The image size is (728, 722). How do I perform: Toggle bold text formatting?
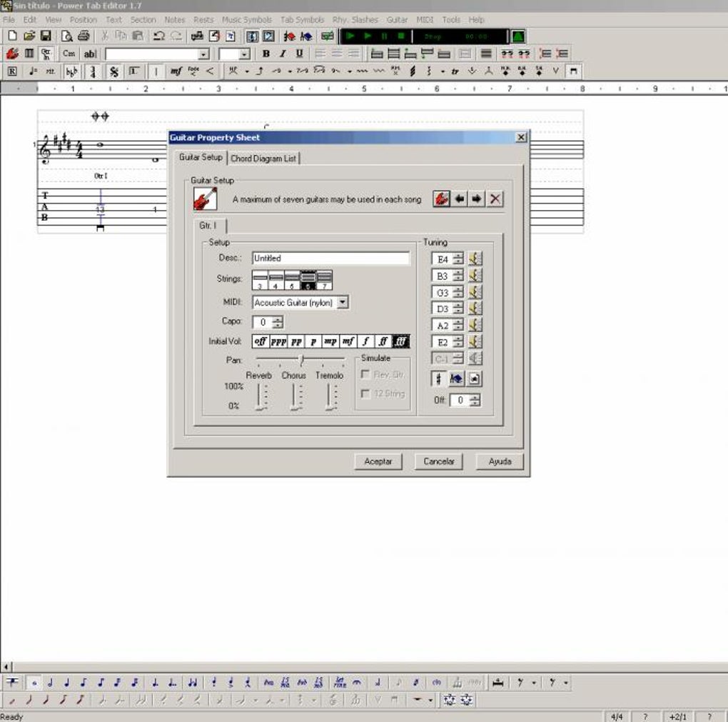tap(266, 54)
